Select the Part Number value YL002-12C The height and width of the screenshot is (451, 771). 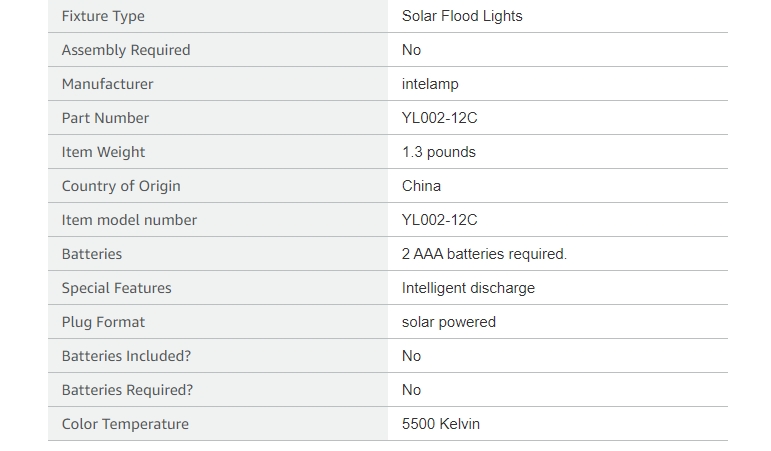click(x=440, y=118)
